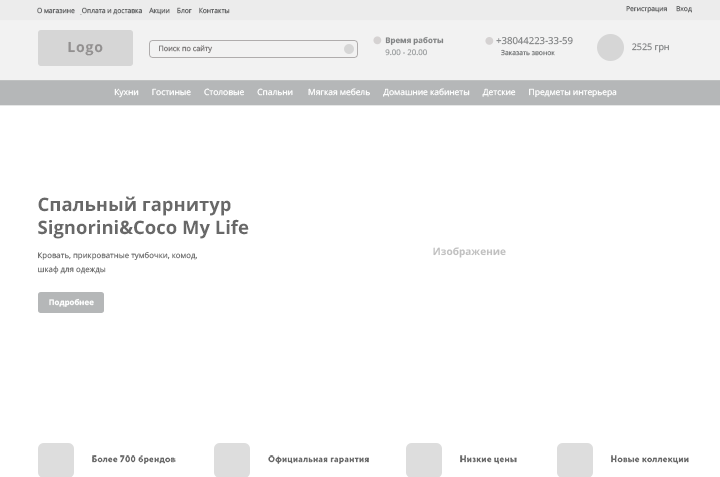720x477 pixels.
Task: Open Мягкая мебель category
Action: coord(339,92)
